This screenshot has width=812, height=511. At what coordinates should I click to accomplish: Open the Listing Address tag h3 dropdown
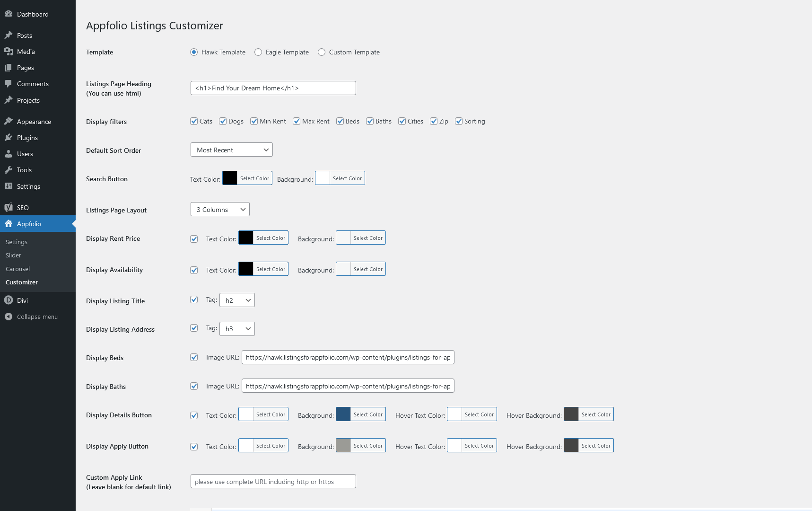pyautogui.click(x=237, y=329)
